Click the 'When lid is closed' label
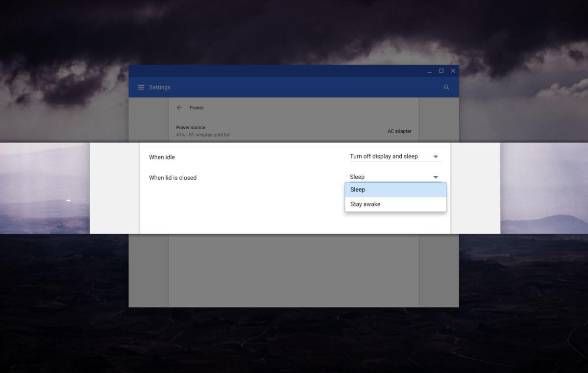Viewport: 588px width, 373px height. point(172,178)
